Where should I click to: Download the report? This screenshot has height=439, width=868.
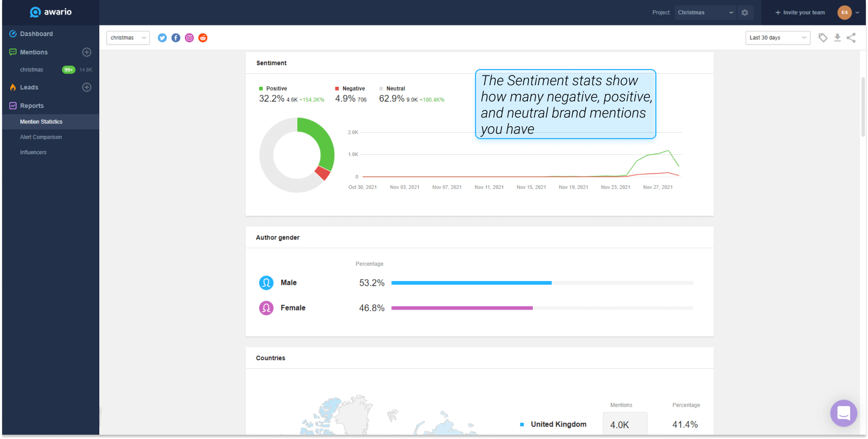click(837, 38)
